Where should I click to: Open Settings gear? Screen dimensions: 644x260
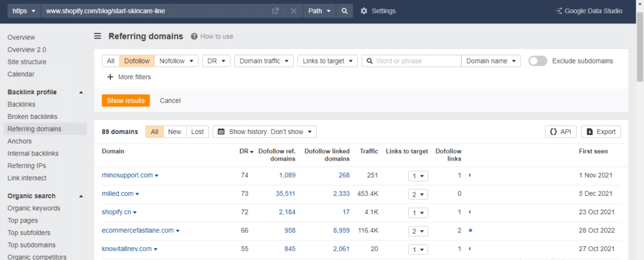(364, 11)
